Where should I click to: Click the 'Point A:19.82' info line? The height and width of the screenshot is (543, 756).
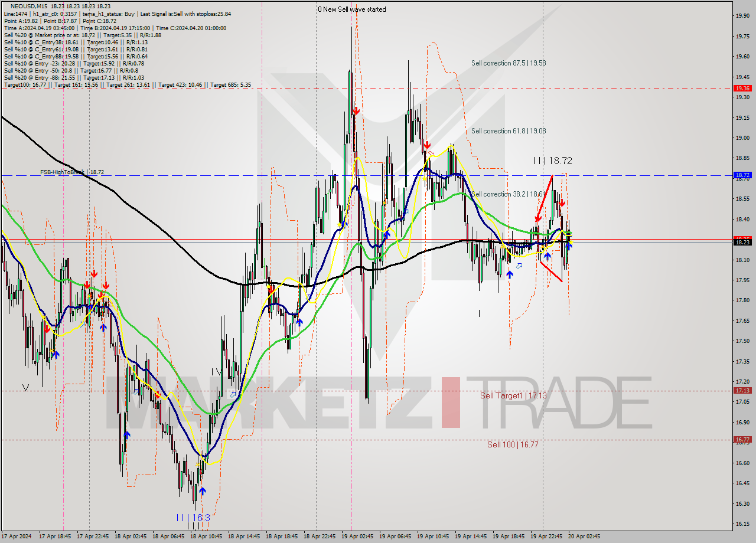[21, 21]
